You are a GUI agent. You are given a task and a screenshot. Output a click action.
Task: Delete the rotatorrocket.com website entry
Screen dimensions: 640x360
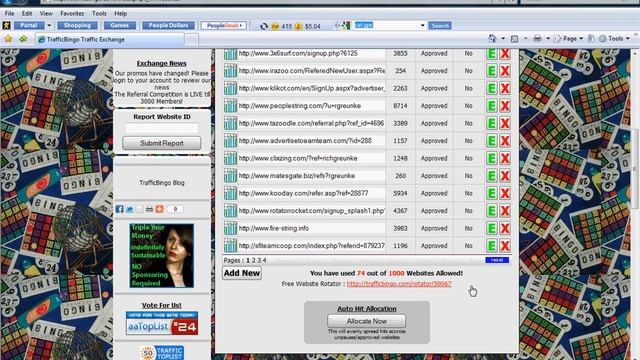505,211
